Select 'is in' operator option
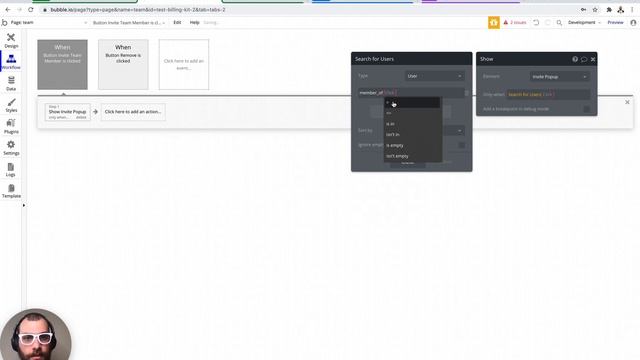The height and width of the screenshot is (360, 640). pos(412,124)
